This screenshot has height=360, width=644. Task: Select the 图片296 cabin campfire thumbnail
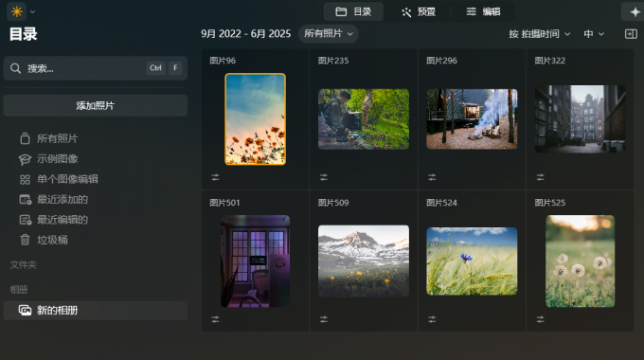(x=472, y=119)
